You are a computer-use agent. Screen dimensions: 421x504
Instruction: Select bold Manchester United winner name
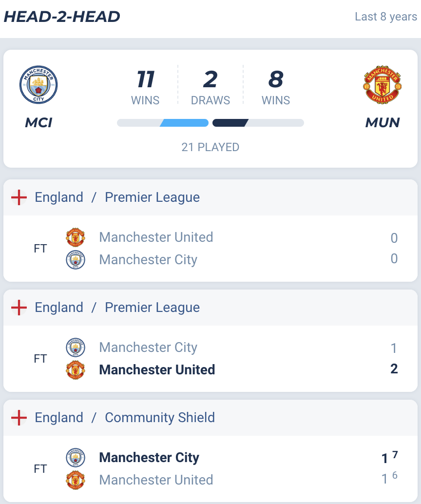point(157,369)
